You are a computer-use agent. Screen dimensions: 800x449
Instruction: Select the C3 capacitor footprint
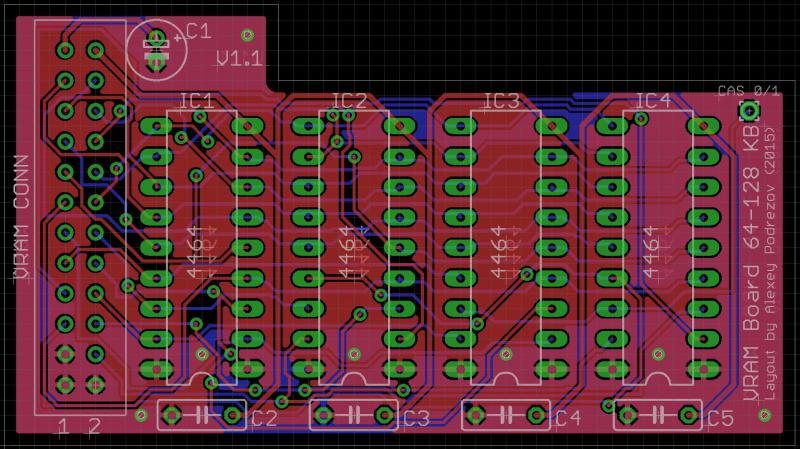point(353,414)
